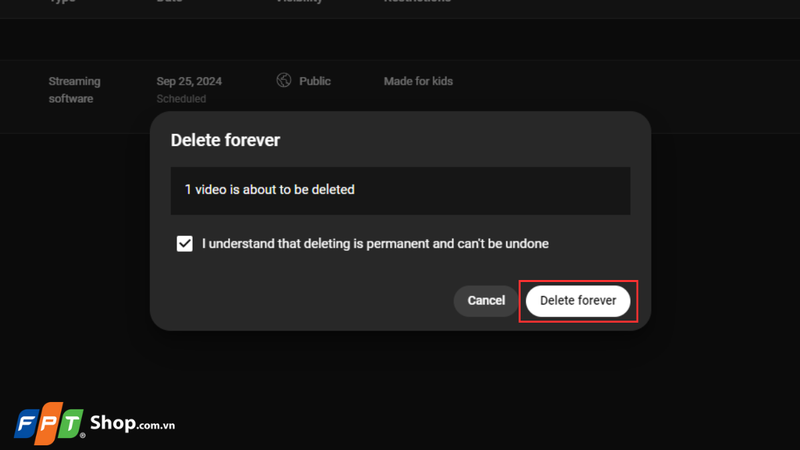The width and height of the screenshot is (800, 450).
Task: Click '1 video is about to be deleted' text
Action: (x=269, y=190)
